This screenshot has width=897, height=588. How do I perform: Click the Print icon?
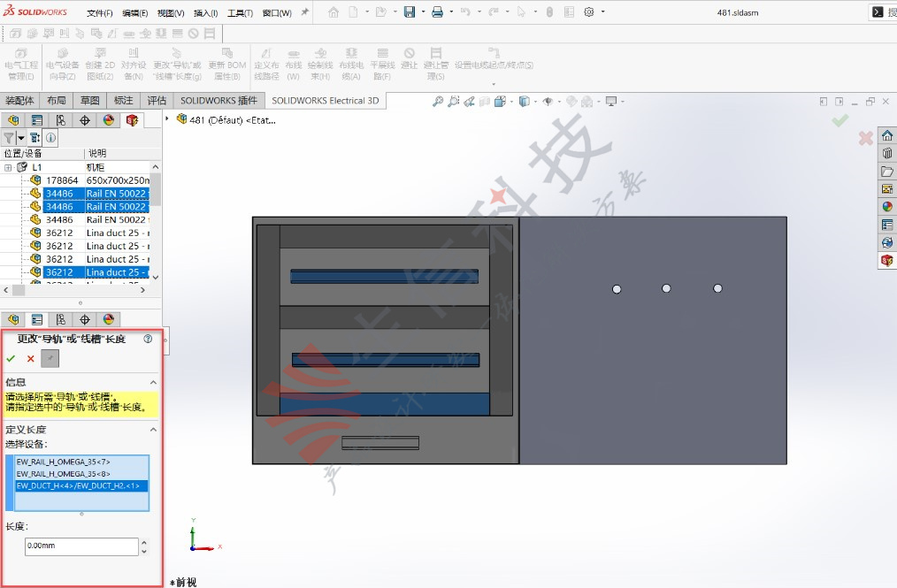click(x=437, y=12)
